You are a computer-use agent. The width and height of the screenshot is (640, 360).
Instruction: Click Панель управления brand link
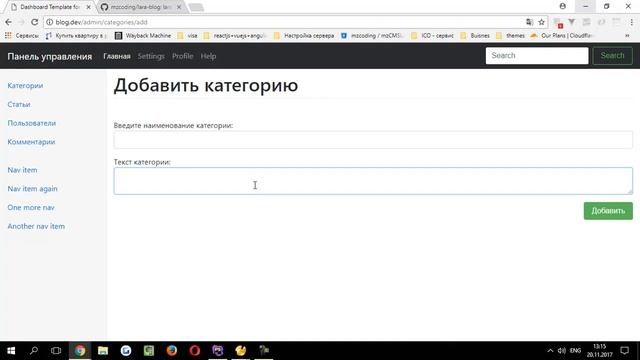(50, 56)
